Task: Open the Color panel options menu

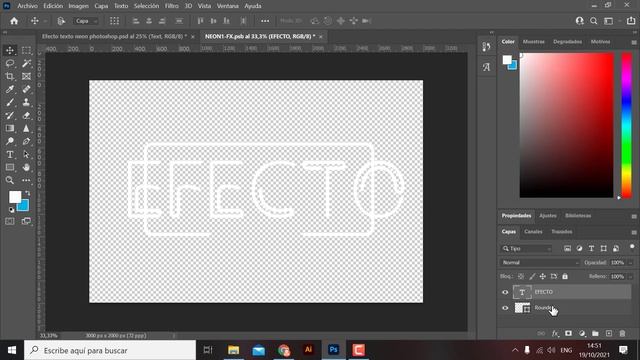Action: click(634, 42)
